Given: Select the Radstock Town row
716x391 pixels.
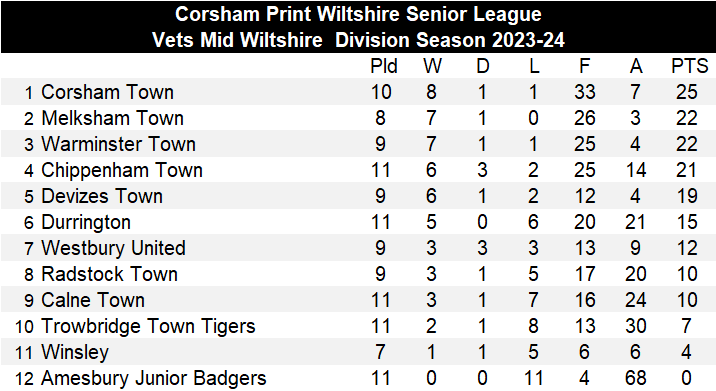Looking at the screenshot, I should [x=358, y=274].
